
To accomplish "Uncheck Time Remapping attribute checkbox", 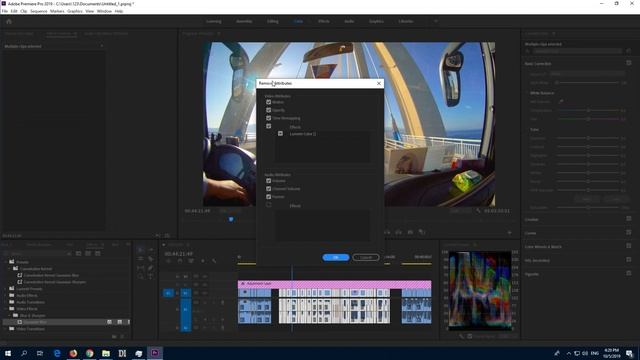I will coord(269,118).
